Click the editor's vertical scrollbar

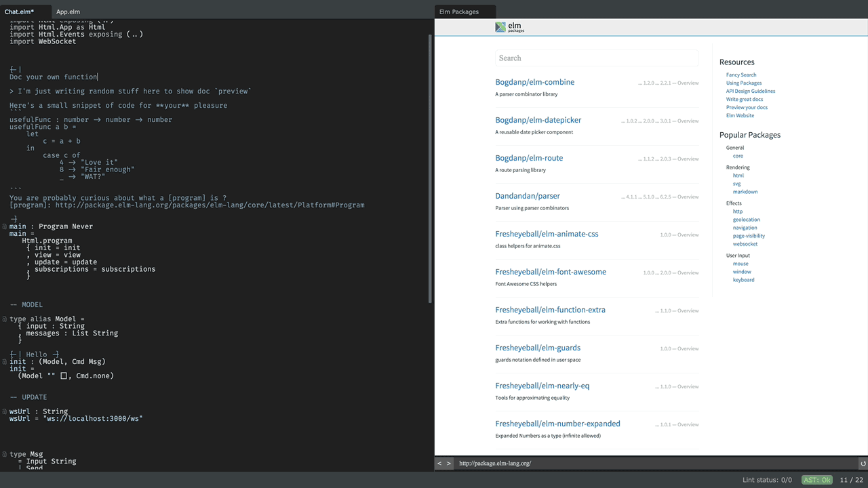point(430,169)
